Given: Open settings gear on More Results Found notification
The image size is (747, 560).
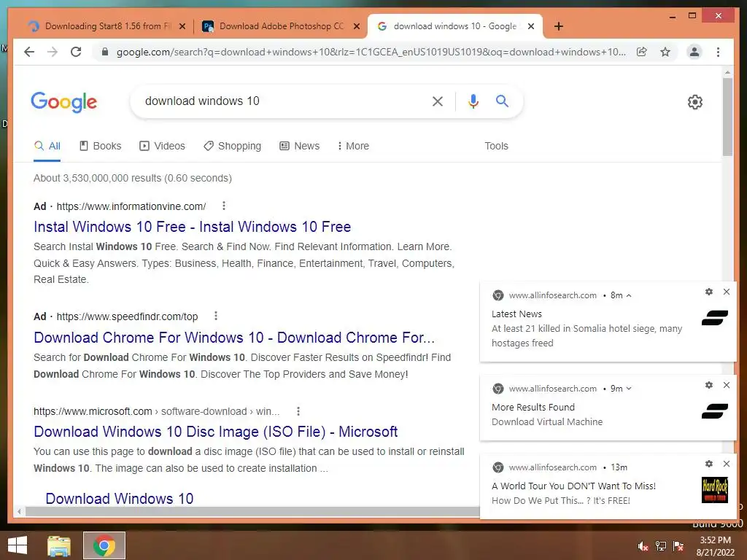Looking at the screenshot, I should (x=709, y=385).
